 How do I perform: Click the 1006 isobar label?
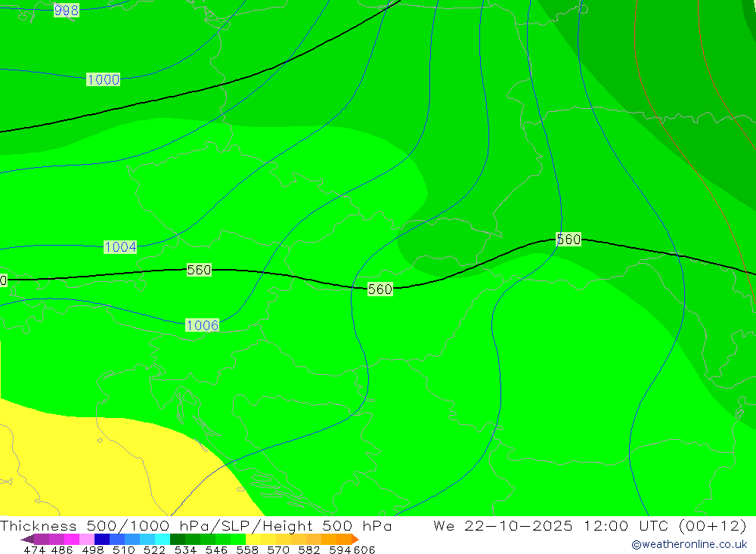(203, 325)
